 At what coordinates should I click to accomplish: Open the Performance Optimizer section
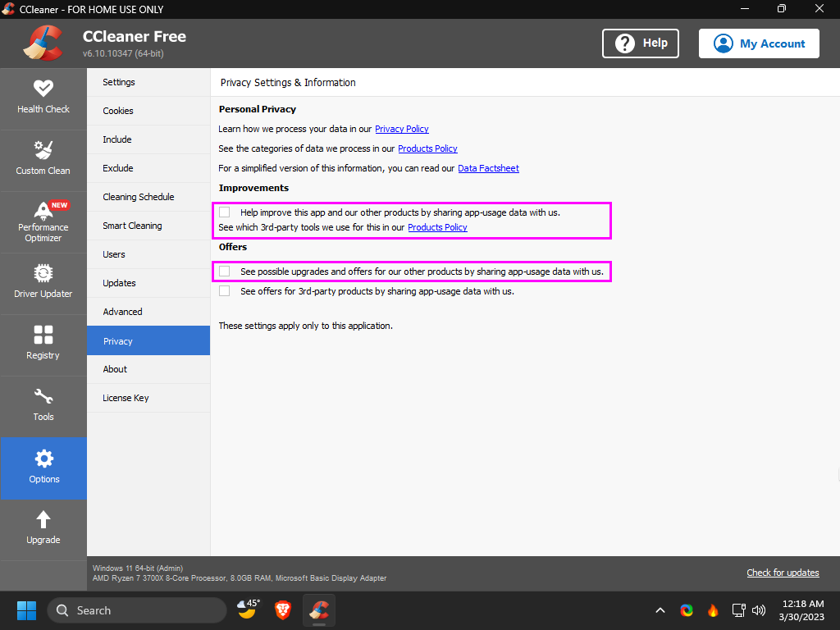pos(43,221)
